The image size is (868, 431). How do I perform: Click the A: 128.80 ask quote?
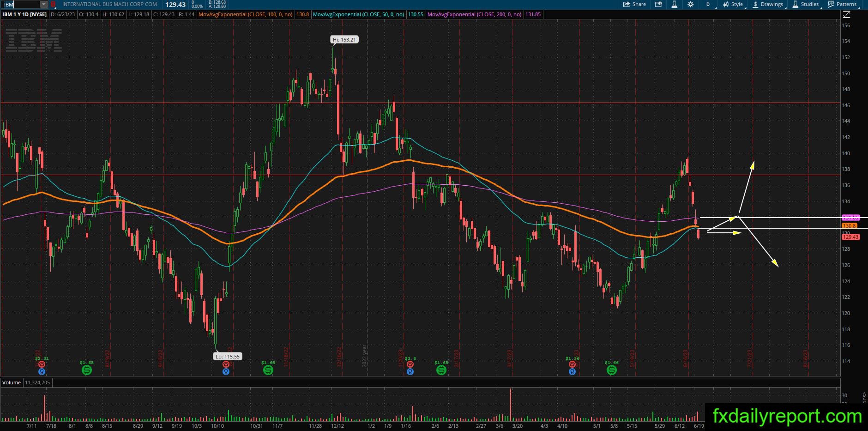click(217, 6)
